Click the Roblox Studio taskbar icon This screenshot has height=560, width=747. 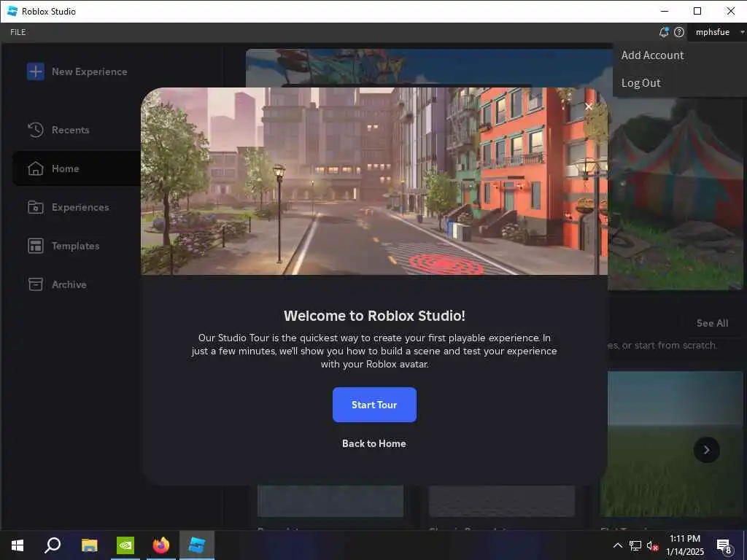197,545
